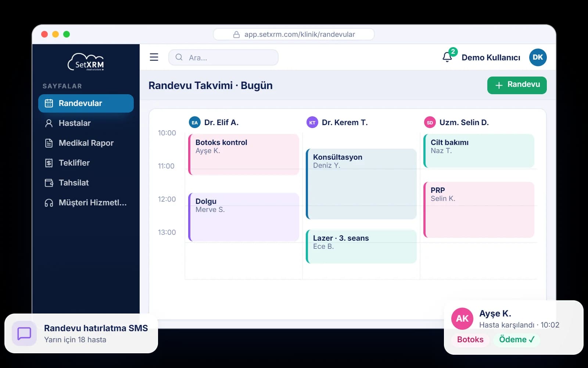Click the EA avatar for Dr. Elif A.
Image resolution: width=588 pixels, height=368 pixels.
195,123
